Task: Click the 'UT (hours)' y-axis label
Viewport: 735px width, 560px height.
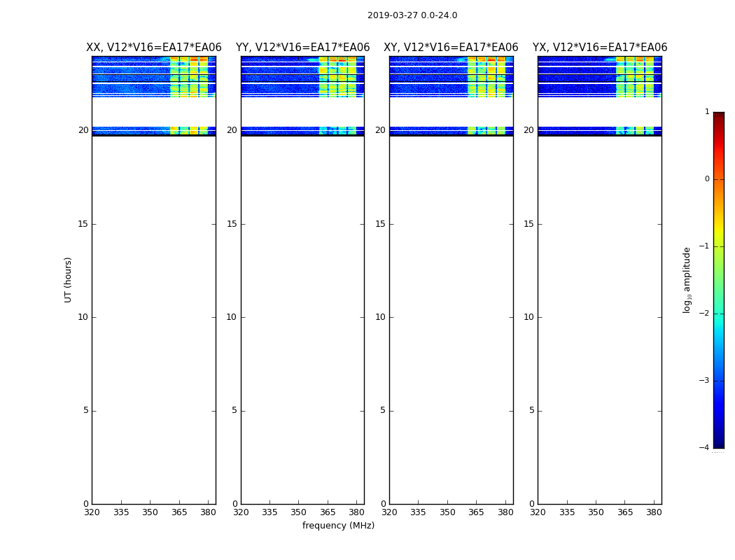Action: [x=68, y=280]
